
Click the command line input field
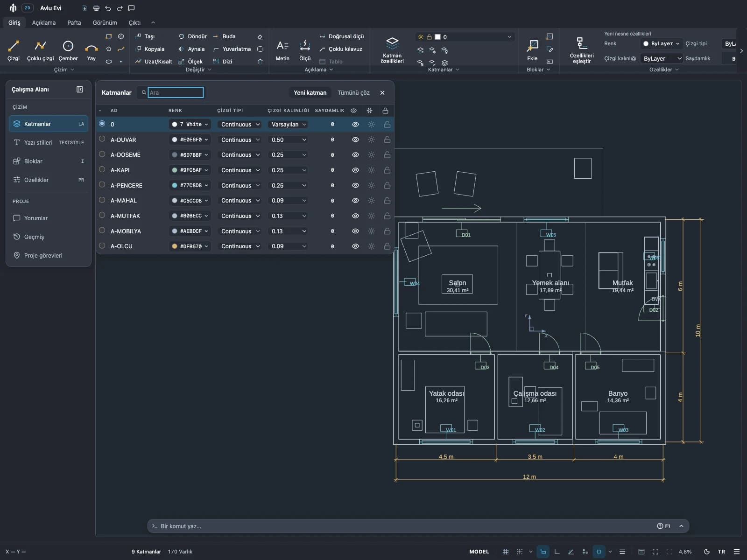pos(404,526)
